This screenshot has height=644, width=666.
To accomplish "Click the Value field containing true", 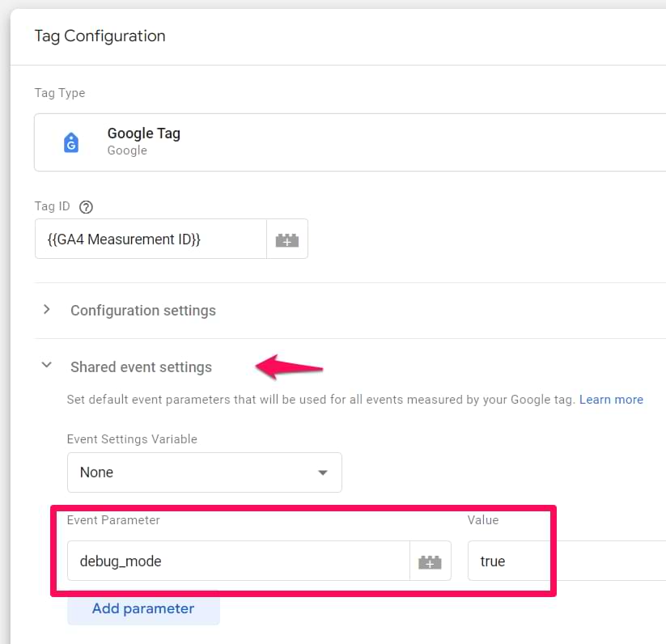I will click(566, 561).
